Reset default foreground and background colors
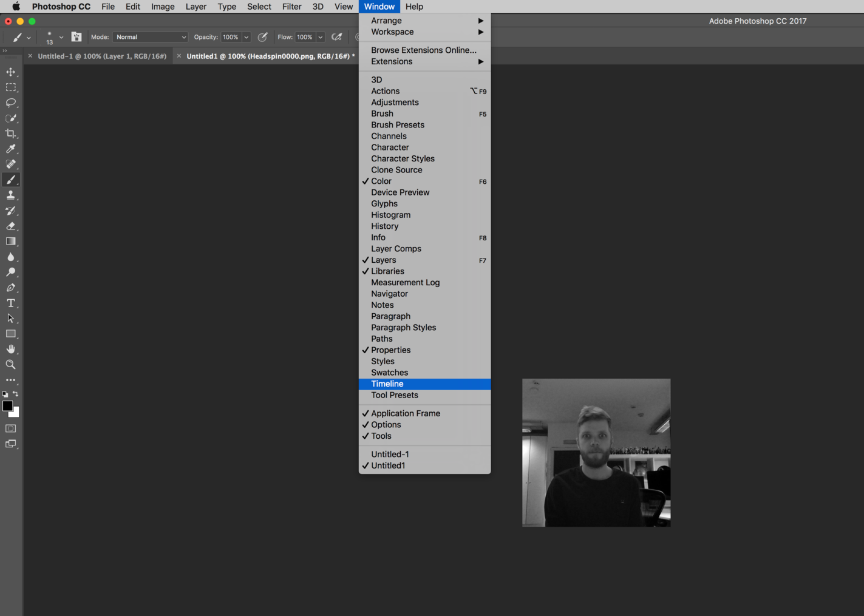The image size is (864, 616). tap(5, 394)
